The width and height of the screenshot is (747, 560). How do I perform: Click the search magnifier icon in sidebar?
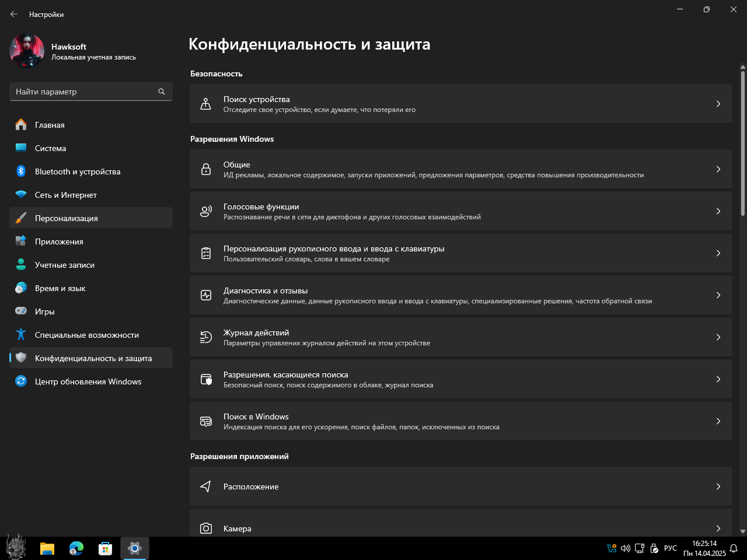coord(162,92)
